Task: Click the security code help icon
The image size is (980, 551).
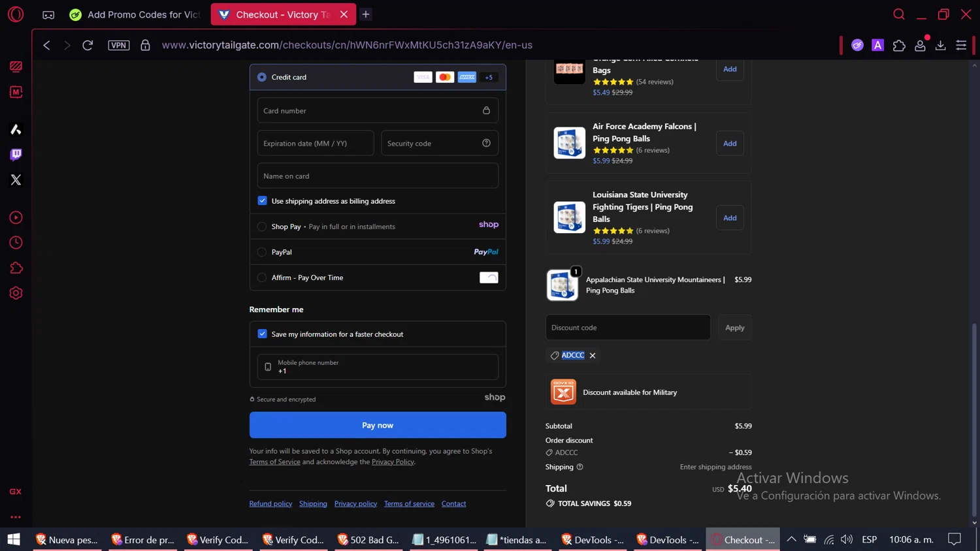Action: [x=486, y=143]
